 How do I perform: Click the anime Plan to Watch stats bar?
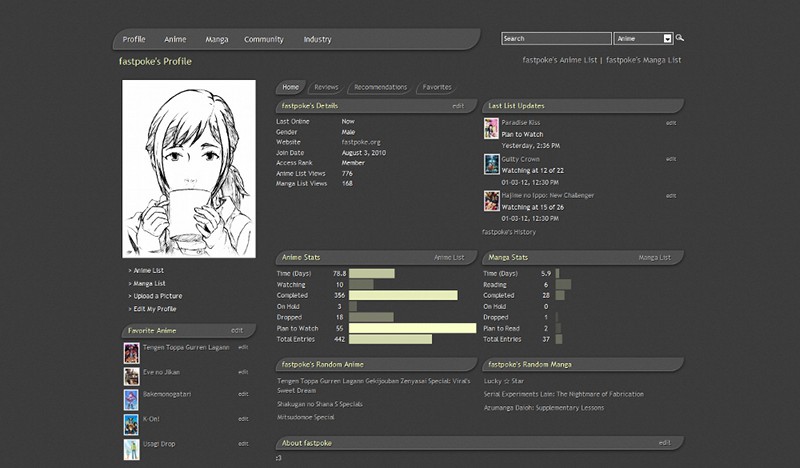(x=412, y=328)
